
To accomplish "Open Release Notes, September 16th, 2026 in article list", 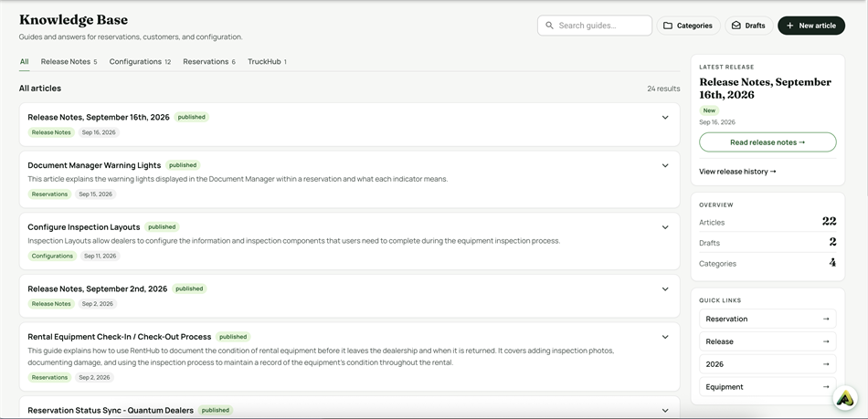I will 99,117.
